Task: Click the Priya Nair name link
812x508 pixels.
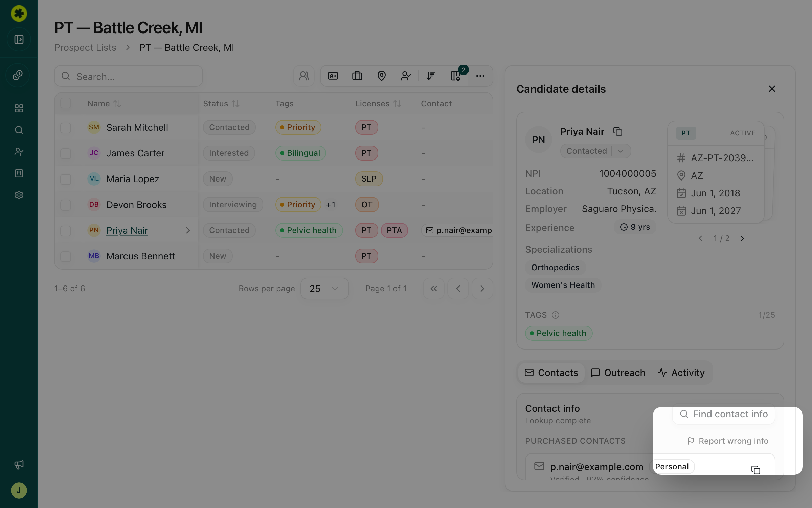Action: click(127, 230)
